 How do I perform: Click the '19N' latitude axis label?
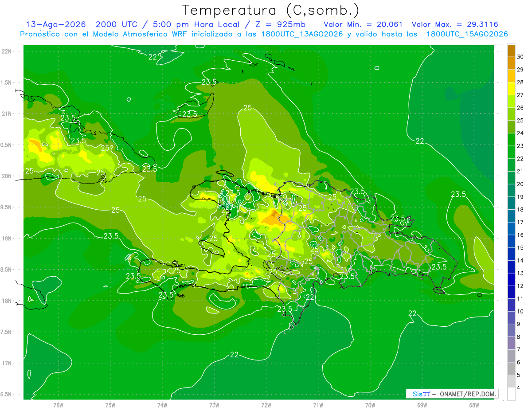[7, 239]
